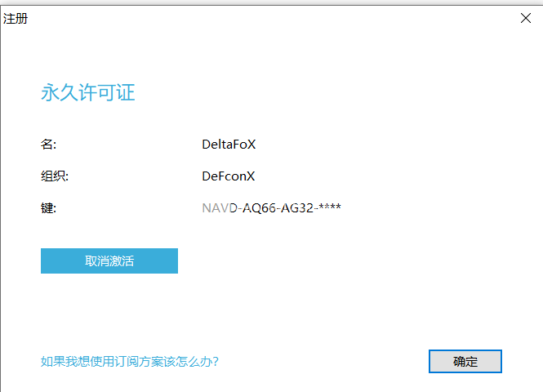Click the 组织: label
This screenshot has width=543, height=392.
pyautogui.click(x=55, y=176)
